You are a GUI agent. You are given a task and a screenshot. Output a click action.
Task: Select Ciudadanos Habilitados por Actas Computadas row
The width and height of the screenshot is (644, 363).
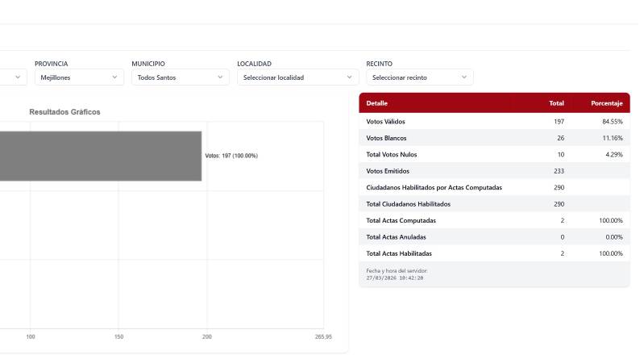[493, 187]
